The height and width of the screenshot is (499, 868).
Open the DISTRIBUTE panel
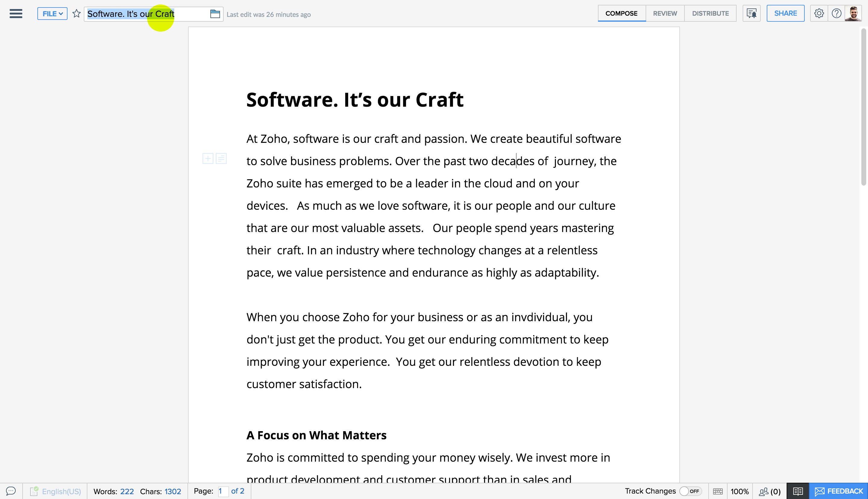coord(710,13)
